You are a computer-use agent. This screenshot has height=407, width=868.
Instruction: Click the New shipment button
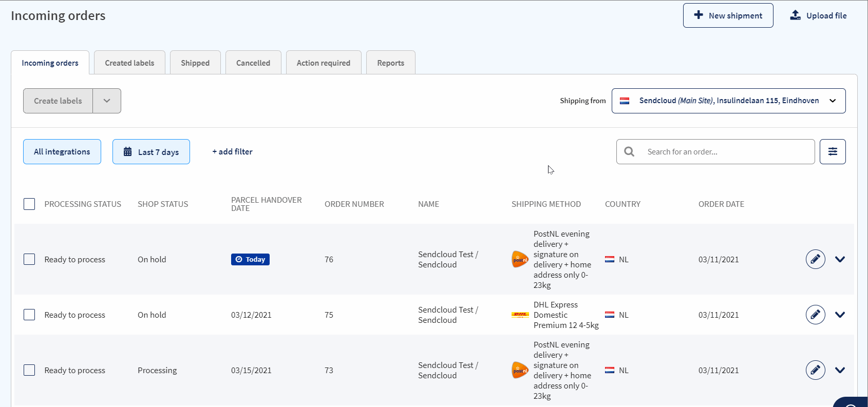click(x=728, y=15)
